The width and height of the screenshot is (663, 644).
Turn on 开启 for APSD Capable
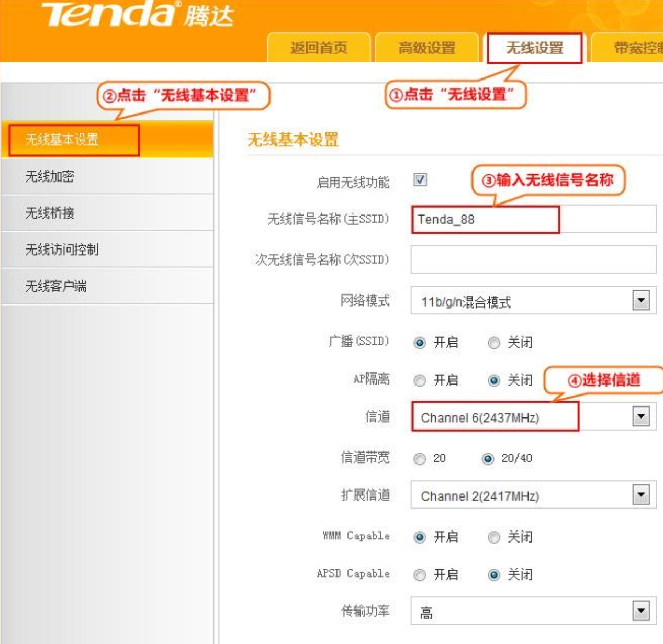(420, 575)
